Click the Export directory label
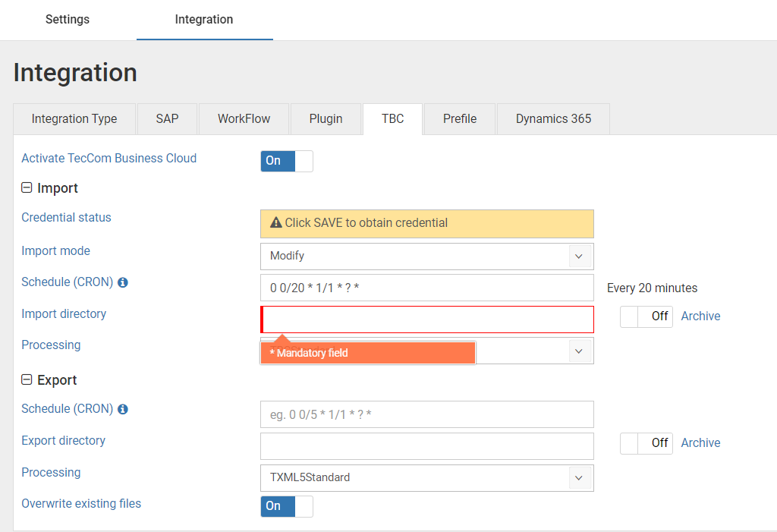This screenshot has width=777, height=532. click(64, 441)
